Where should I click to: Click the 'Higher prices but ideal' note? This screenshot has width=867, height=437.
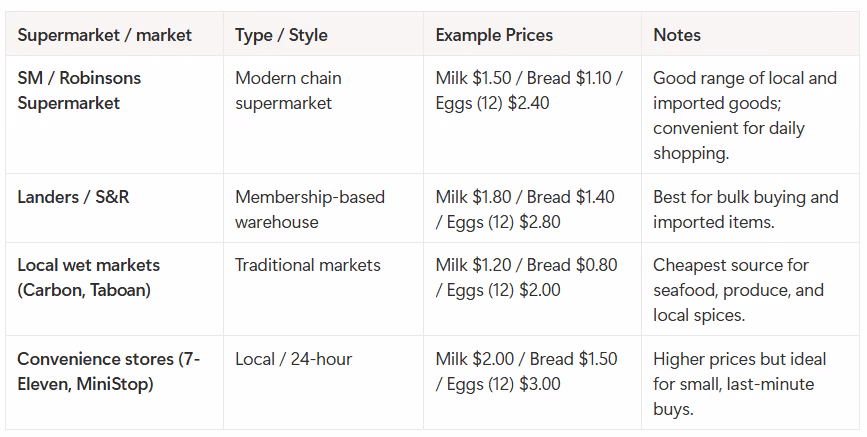click(x=739, y=384)
